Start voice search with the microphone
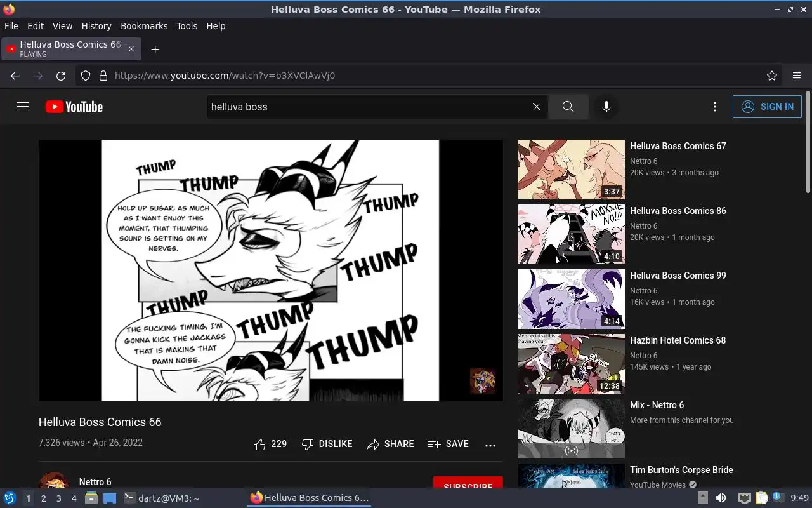The width and height of the screenshot is (812, 508). click(606, 107)
